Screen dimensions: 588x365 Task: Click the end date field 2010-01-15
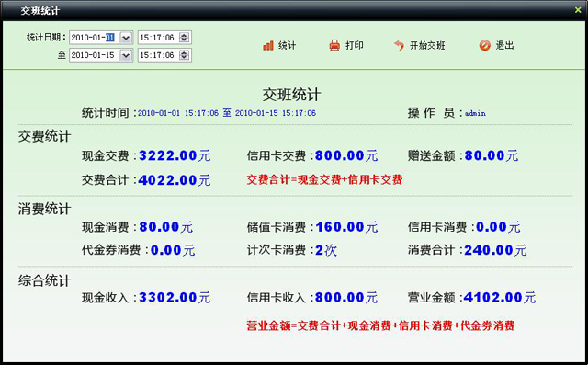point(95,55)
